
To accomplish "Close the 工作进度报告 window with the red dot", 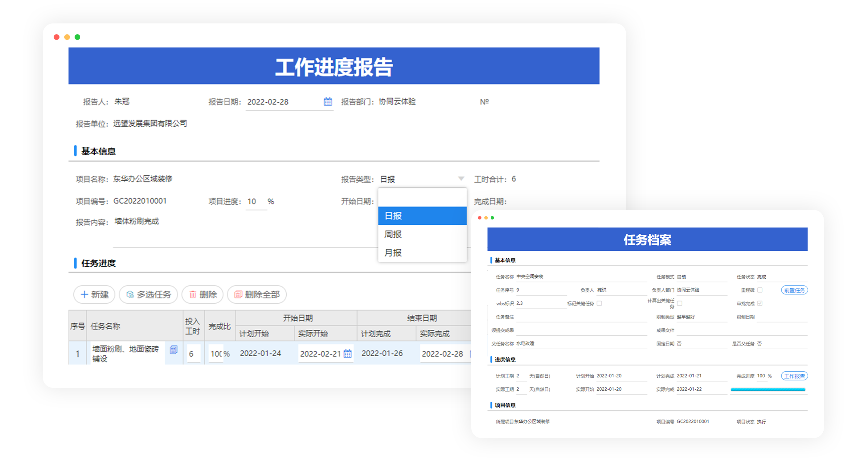I will point(57,37).
